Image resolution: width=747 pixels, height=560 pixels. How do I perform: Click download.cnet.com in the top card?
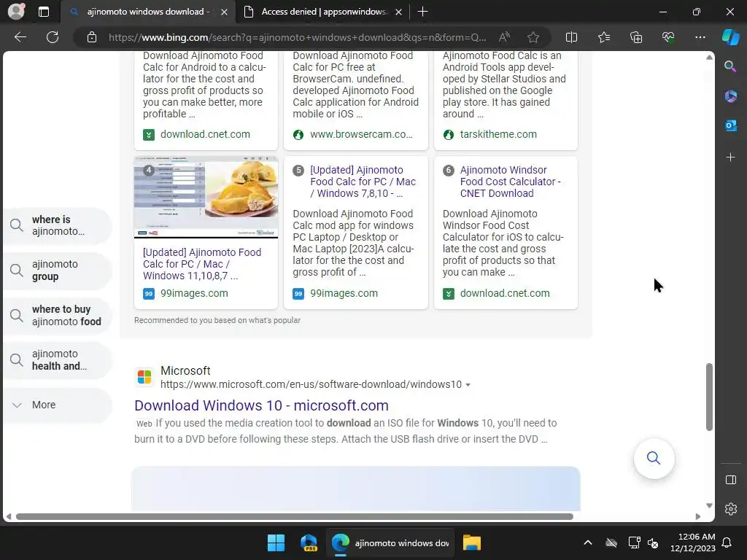[205, 134]
